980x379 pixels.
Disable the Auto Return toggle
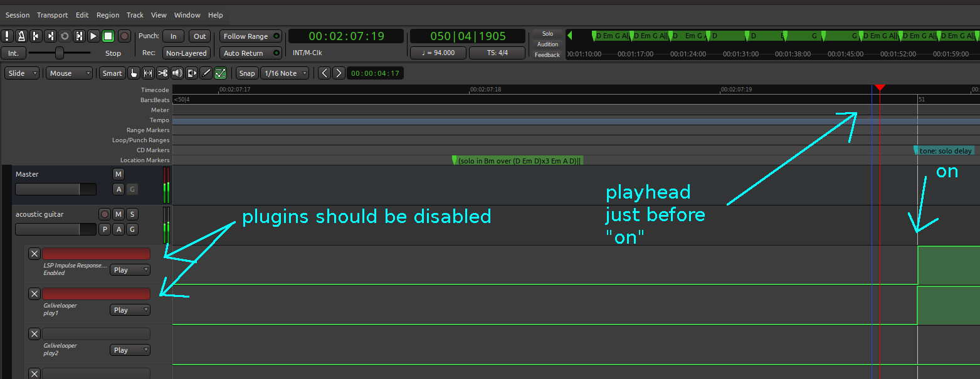[x=249, y=53]
